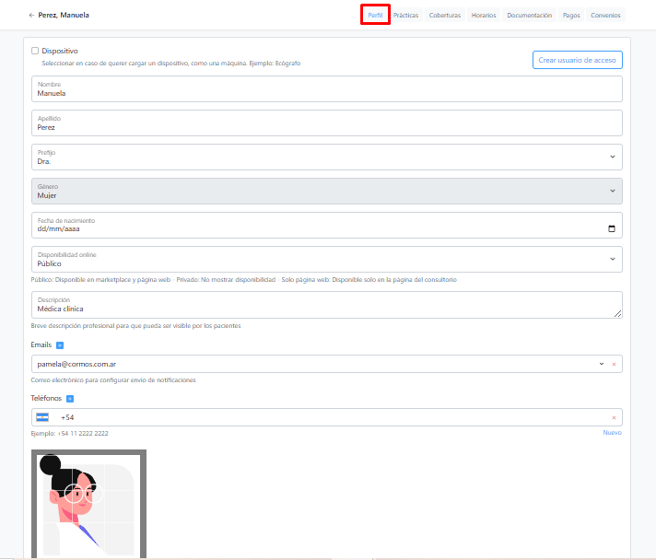656x560 pixels.
Task: Click the Nuevo link under phones
Action: 612,432
